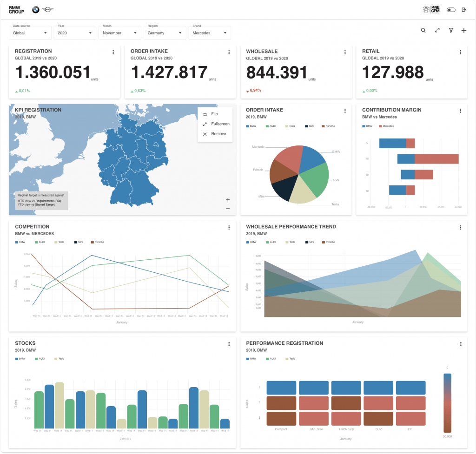Open Wholesale Performance Trend card menu
The image size is (476, 454).
coord(461,228)
